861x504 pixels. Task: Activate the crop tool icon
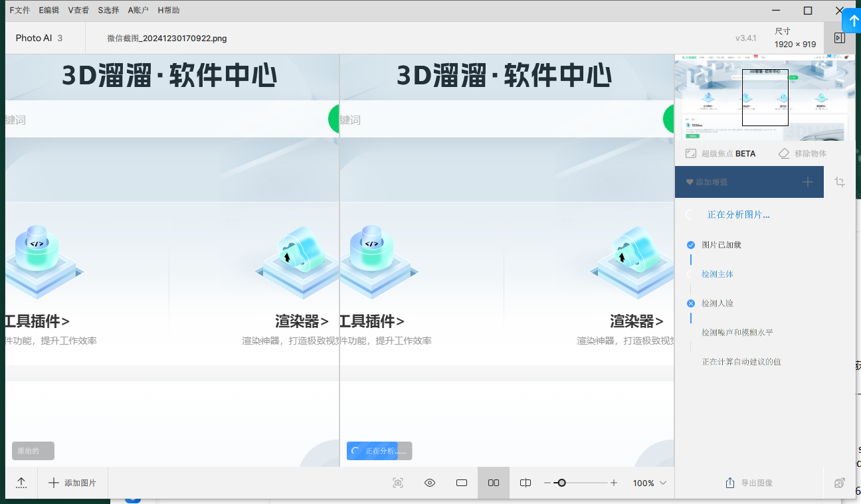pyautogui.click(x=840, y=182)
